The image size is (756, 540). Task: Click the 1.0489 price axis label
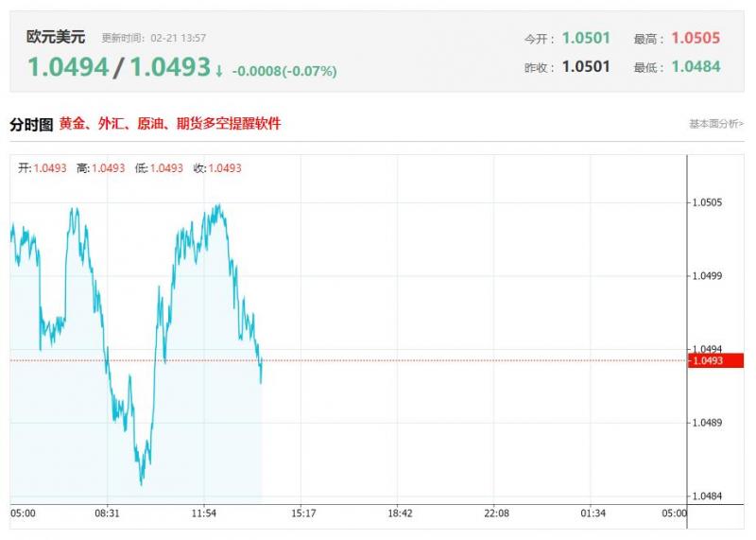click(707, 423)
